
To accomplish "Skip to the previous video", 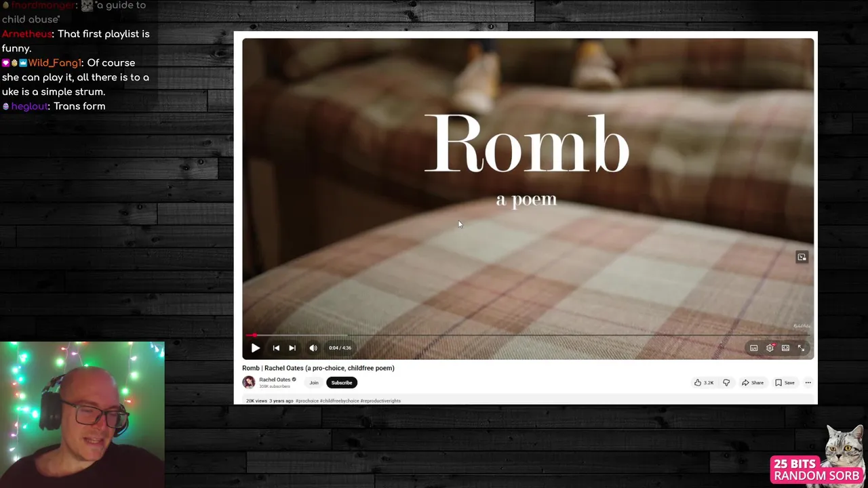I will pyautogui.click(x=276, y=348).
